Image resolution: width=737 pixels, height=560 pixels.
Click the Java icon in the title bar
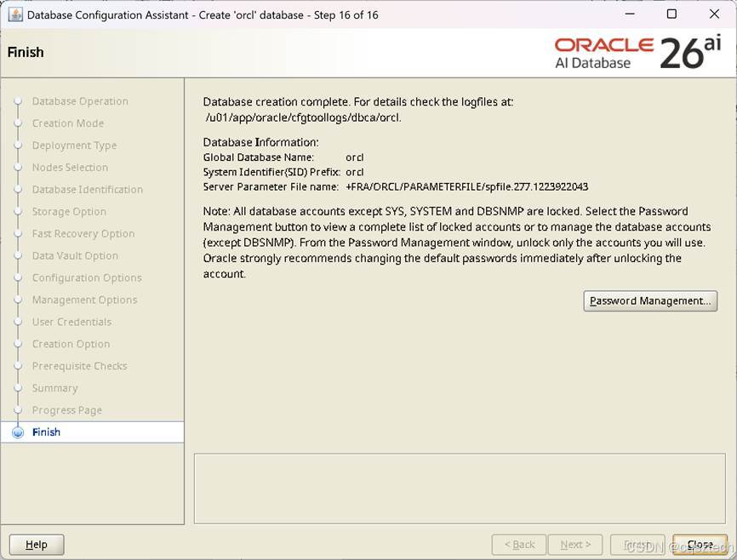(15, 14)
